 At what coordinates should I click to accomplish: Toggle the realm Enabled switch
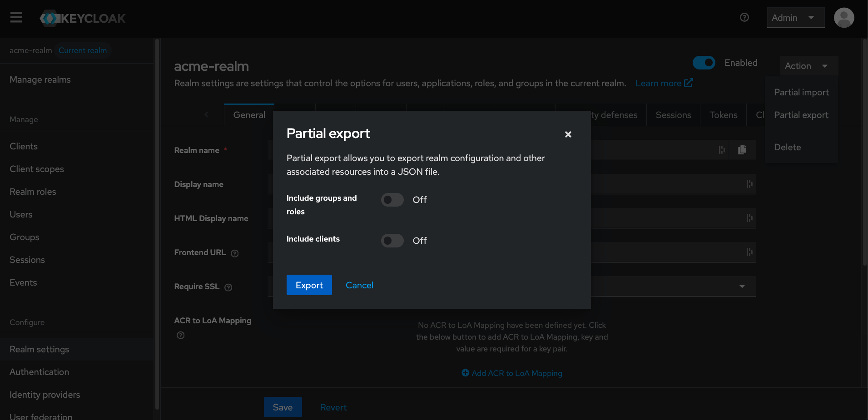704,63
